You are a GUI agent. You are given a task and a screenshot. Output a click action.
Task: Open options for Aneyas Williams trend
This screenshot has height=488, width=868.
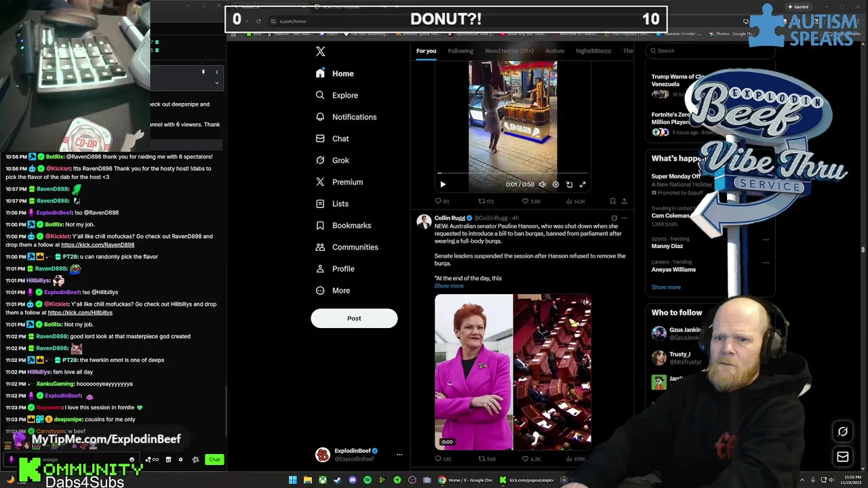click(766, 262)
